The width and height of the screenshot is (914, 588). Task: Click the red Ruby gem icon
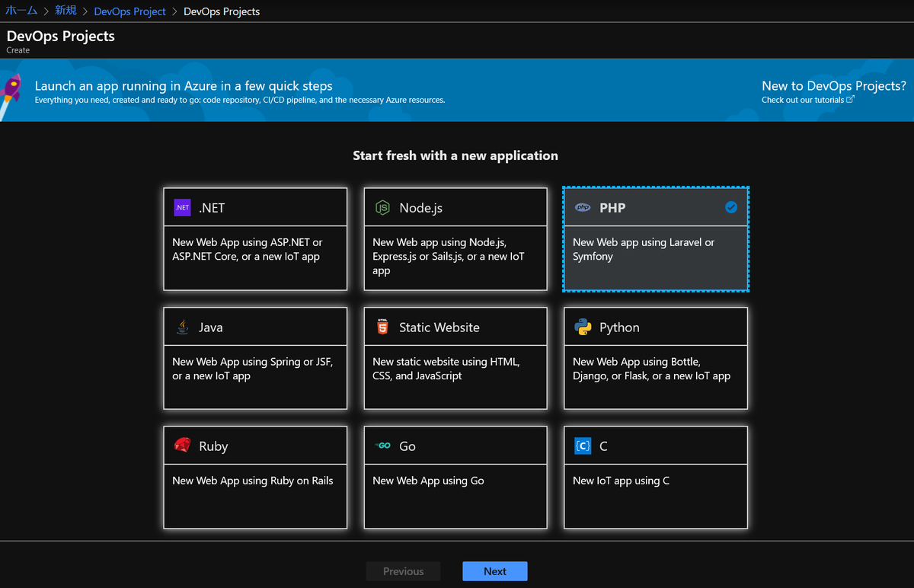(x=182, y=446)
